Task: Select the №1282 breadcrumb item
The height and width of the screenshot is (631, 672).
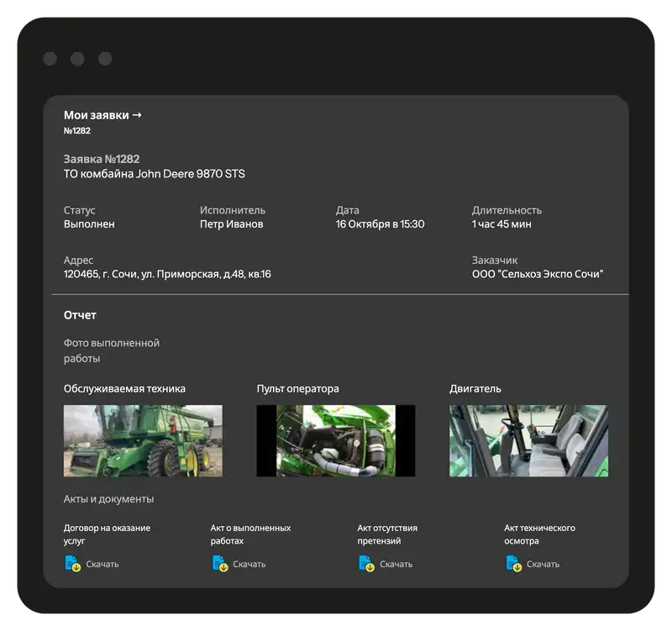Action: click(x=77, y=131)
